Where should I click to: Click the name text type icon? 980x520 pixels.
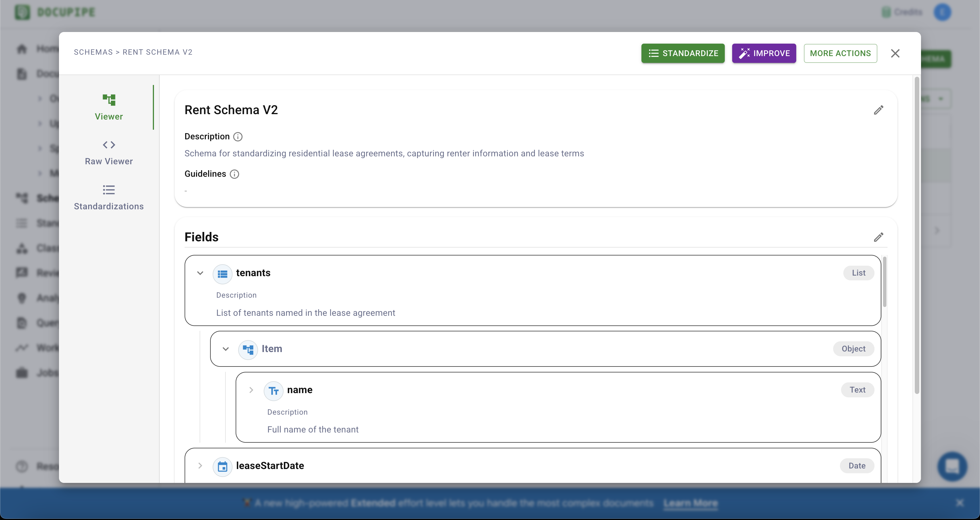[x=274, y=390]
